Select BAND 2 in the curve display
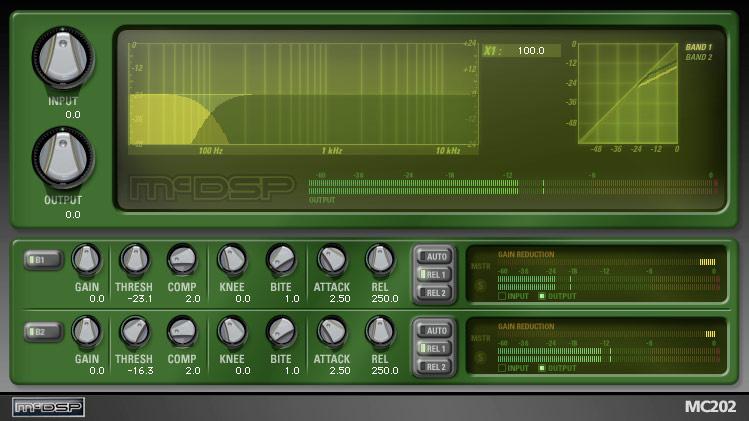The width and height of the screenshot is (749, 421). point(698,57)
